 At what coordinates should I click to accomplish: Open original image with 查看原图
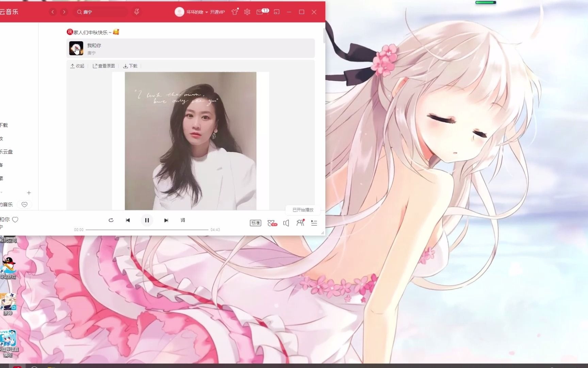(104, 66)
